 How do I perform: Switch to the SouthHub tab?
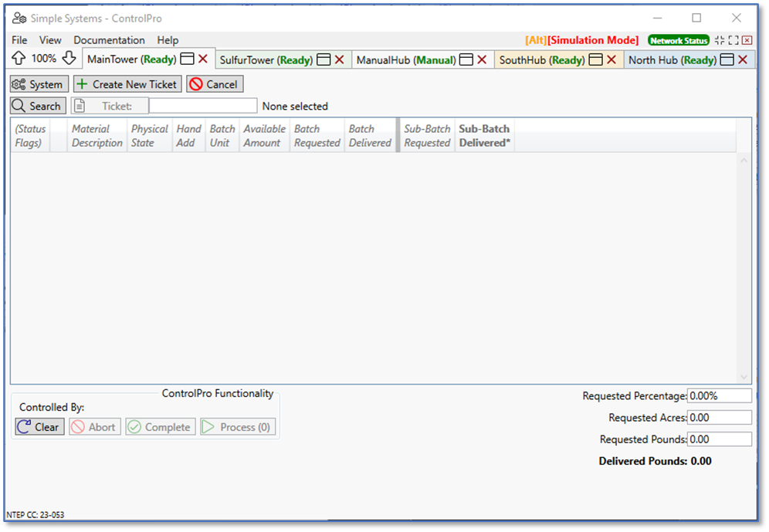tap(541, 59)
